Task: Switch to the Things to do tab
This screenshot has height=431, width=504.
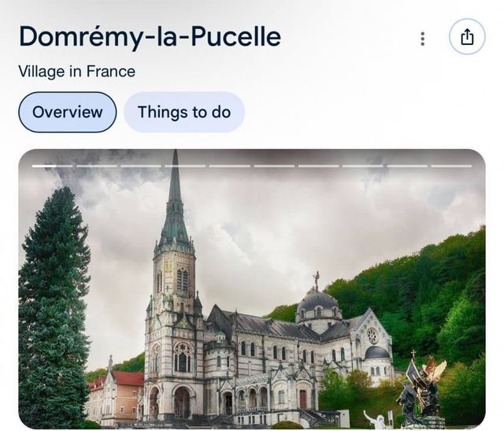Action: (x=184, y=112)
